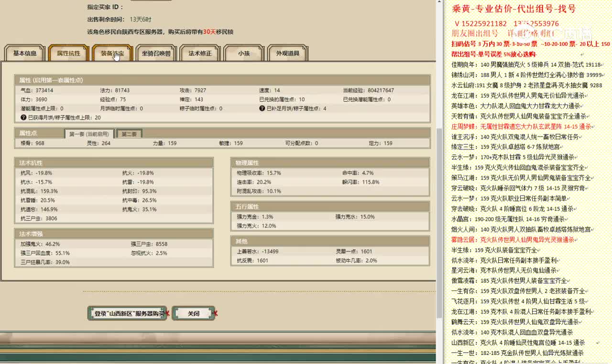This screenshot has width=612, height=364.
Task: Click the 乘黄-专业估价-代出组号-找号 heading
Action: tap(514, 9)
